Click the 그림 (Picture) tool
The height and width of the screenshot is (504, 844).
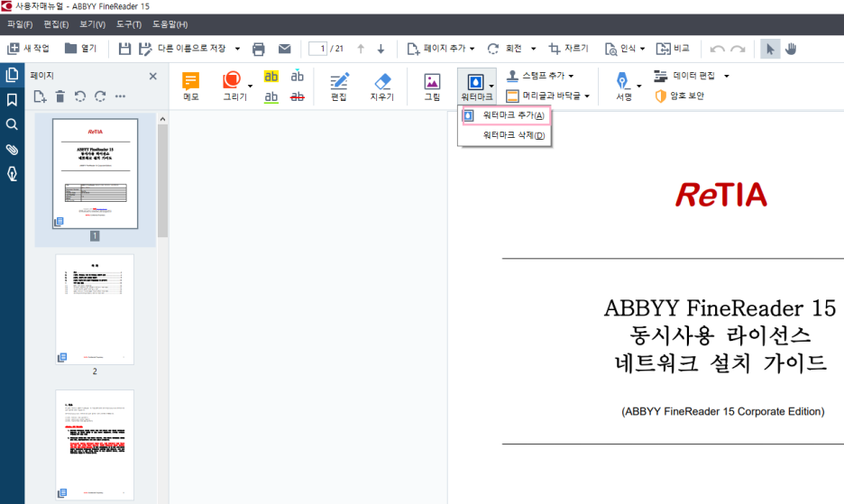[x=432, y=87]
